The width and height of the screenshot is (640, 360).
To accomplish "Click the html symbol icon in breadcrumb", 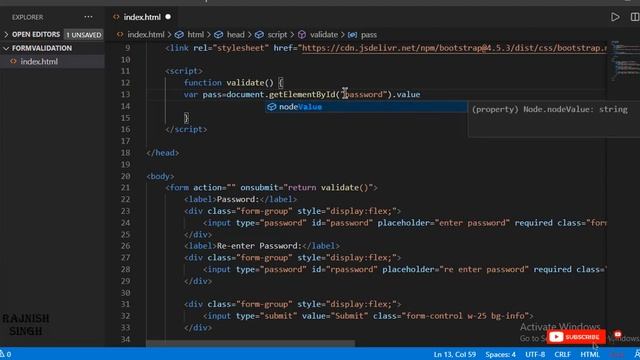I will [x=179, y=35].
